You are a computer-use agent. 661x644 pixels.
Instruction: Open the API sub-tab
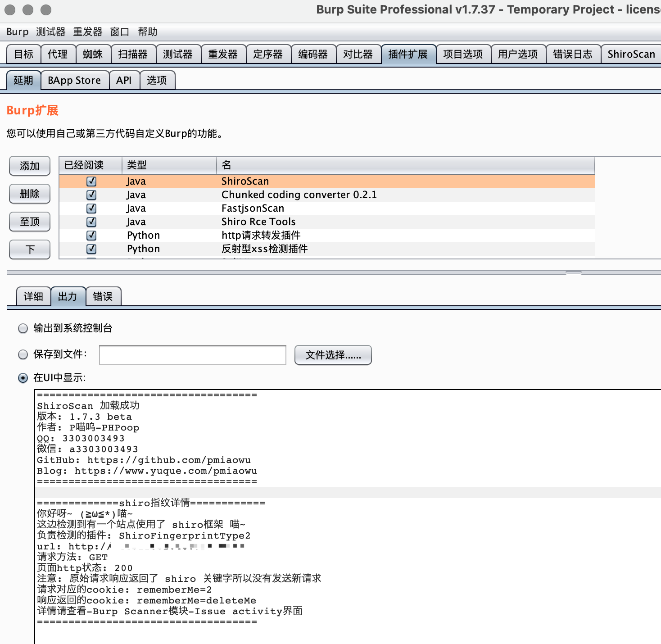coord(124,81)
